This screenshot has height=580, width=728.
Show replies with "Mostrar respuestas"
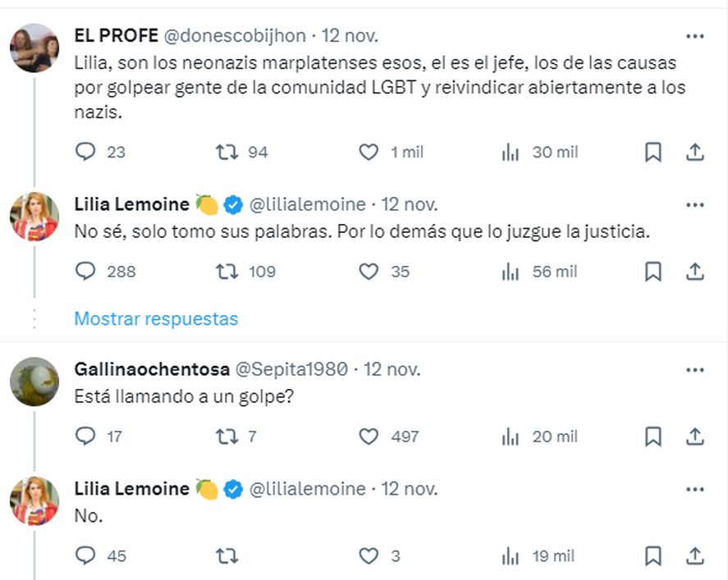point(155,319)
